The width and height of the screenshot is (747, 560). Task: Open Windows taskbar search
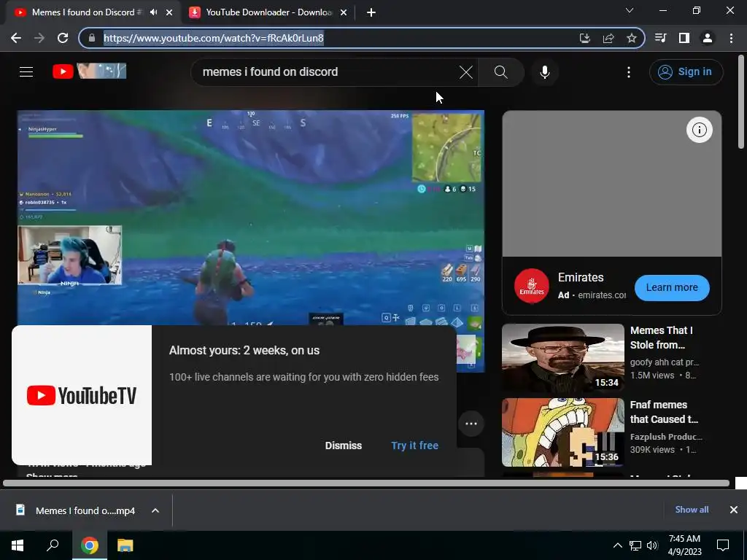point(53,545)
